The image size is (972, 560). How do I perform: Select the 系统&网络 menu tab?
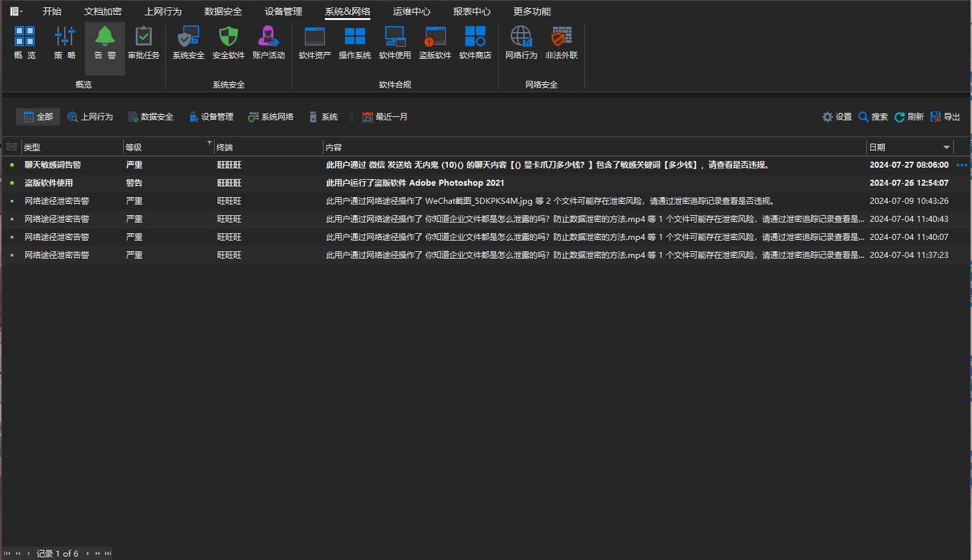(348, 11)
